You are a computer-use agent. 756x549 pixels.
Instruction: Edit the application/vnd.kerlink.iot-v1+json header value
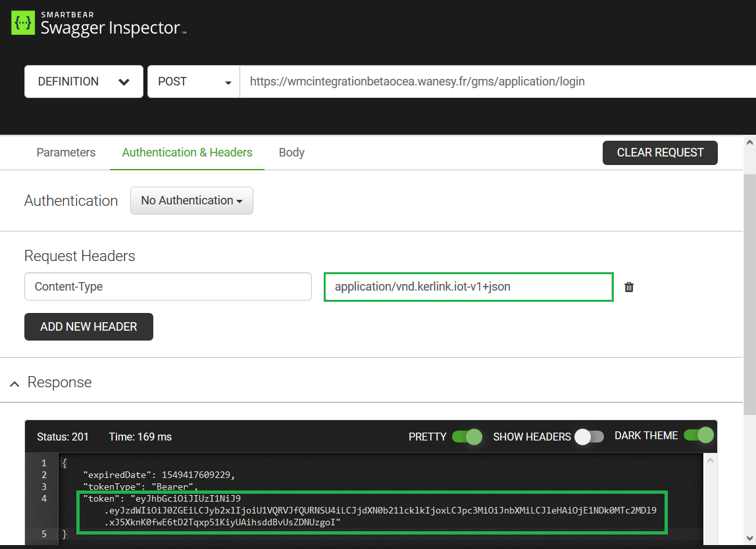(x=468, y=287)
